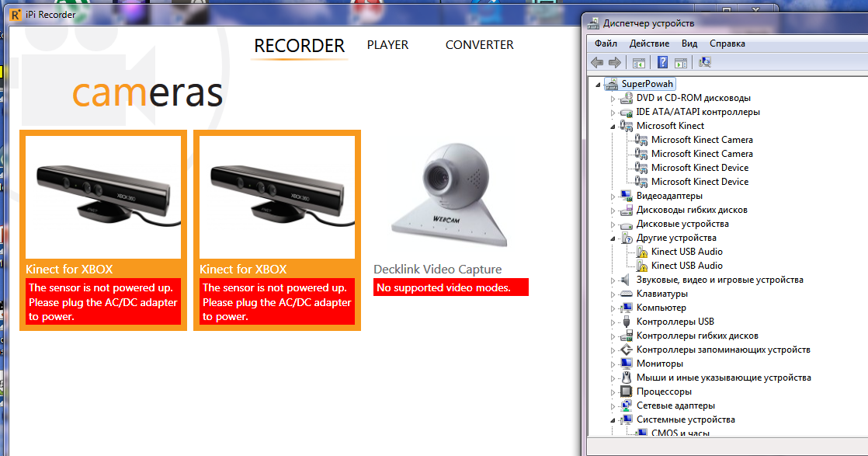
Task: Click the Звуковые, видео и игровые устройства speaker icon
Action: [626, 280]
